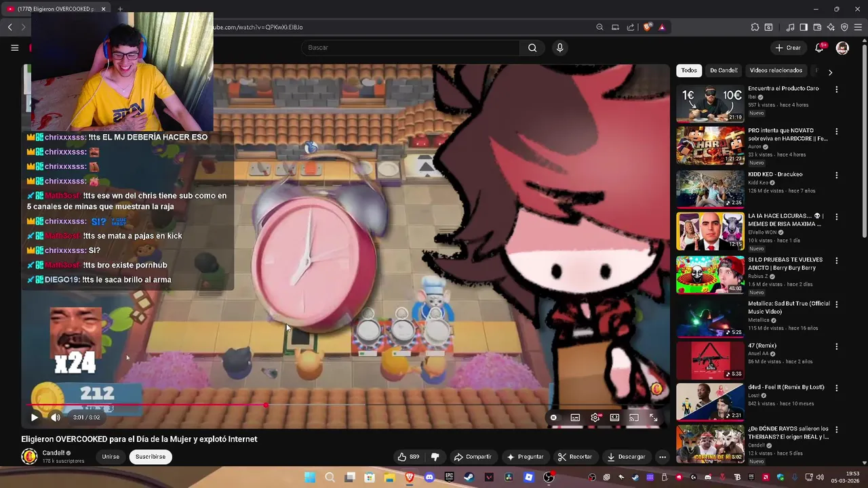Open the Compartir share dialog
Image resolution: width=868 pixels, height=488 pixels.
pos(473,457)
